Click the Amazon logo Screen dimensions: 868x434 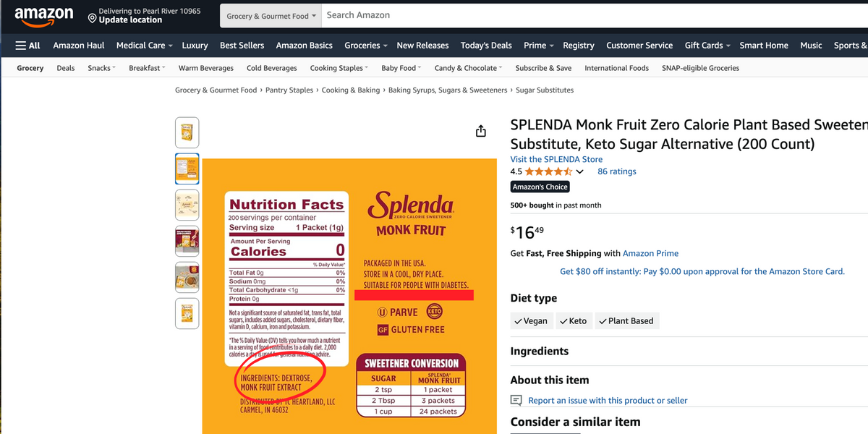pyautogui.click(x=43, y=15)
